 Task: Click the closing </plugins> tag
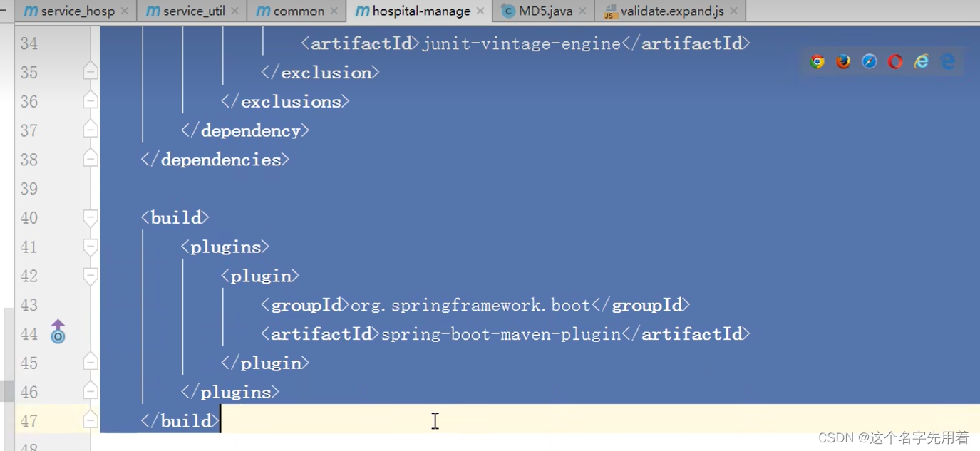[230, 392]
